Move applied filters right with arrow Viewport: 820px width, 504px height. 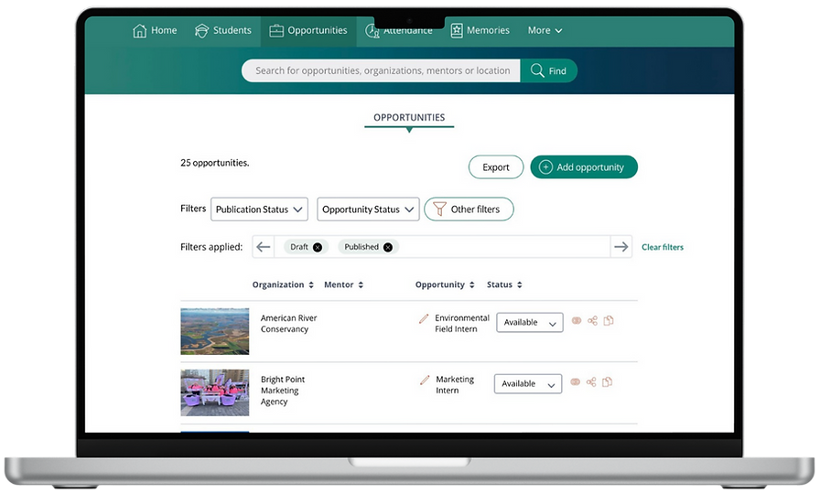pyautogui.click(x=621, y=247)
